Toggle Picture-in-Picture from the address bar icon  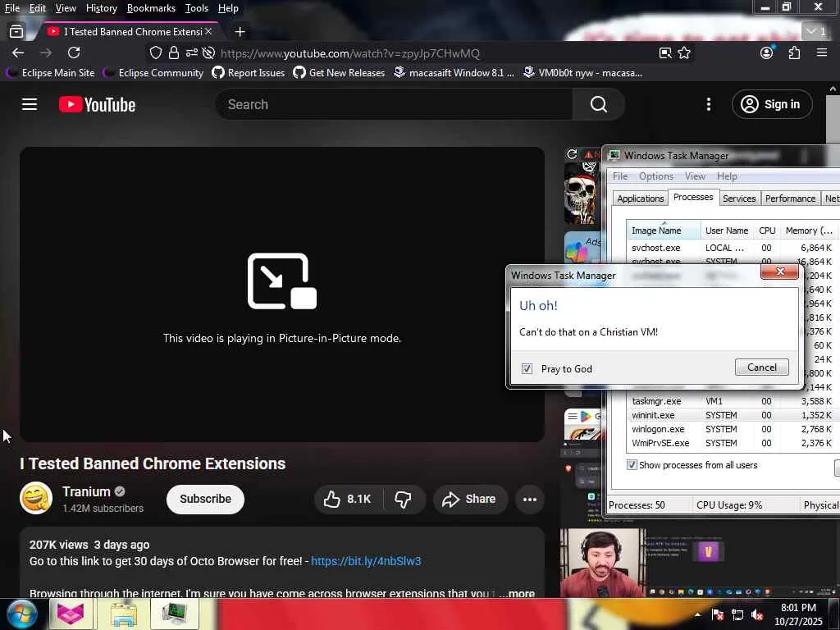click(665, 53)
